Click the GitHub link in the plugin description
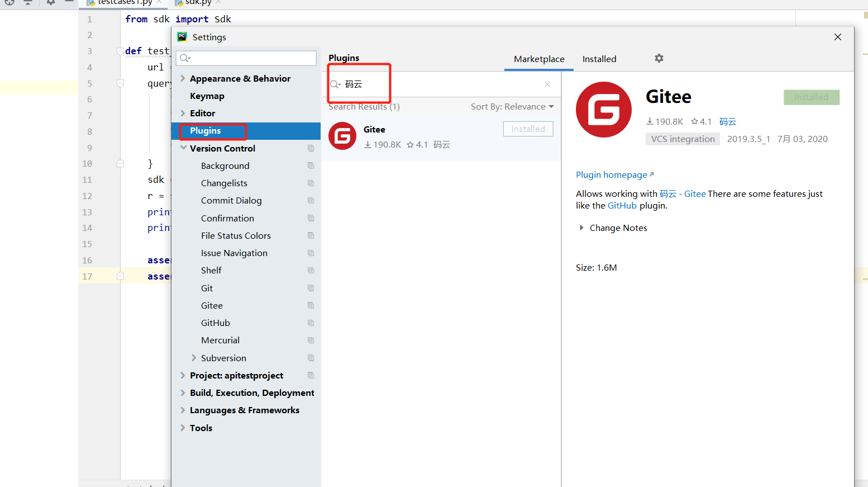The width and height of the screenshot is (868, 487). (x=622, y=205)
